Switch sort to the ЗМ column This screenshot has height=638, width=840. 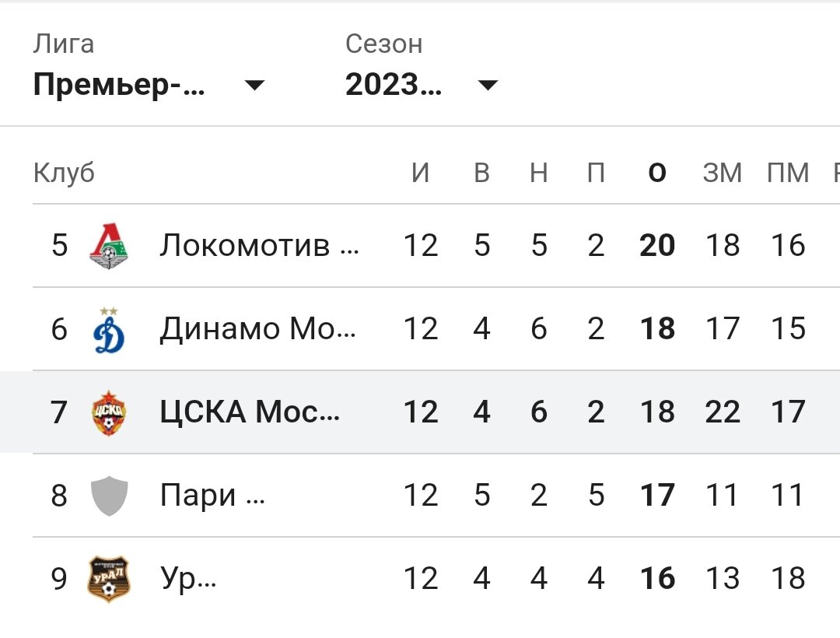723,173
